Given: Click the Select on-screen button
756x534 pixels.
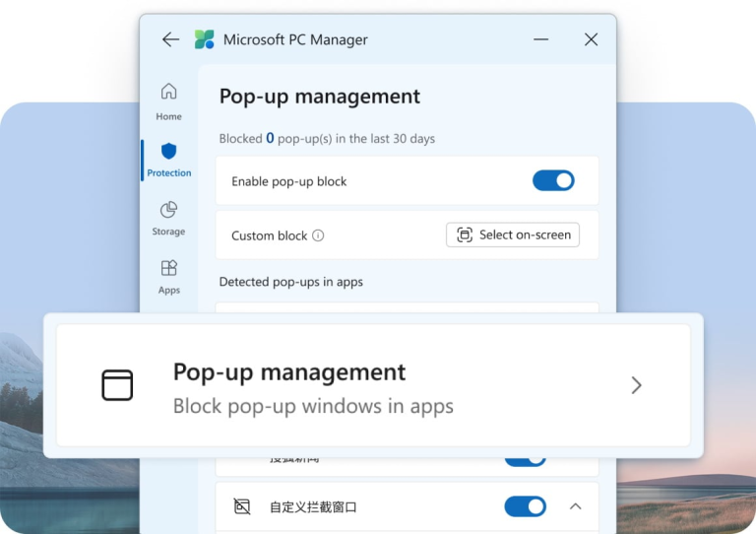Looking at the screenshot, I should pyautogui.click(x=513, y=234).
